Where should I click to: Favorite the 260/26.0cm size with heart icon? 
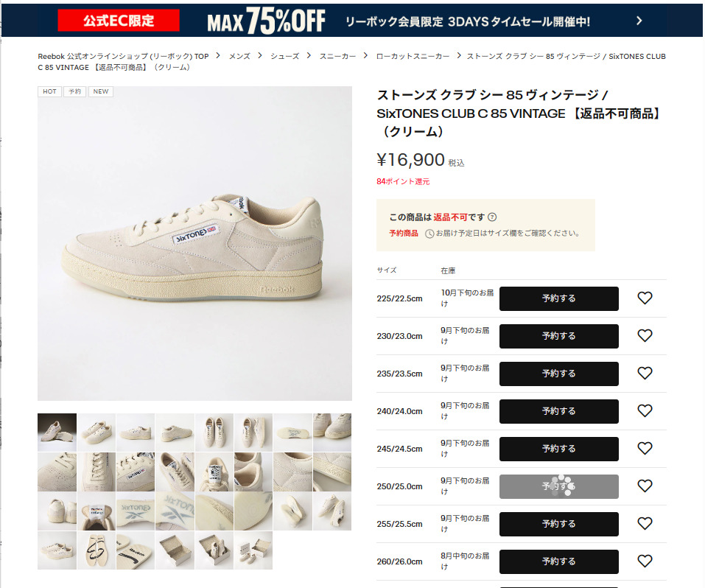[x=645, y=561]
